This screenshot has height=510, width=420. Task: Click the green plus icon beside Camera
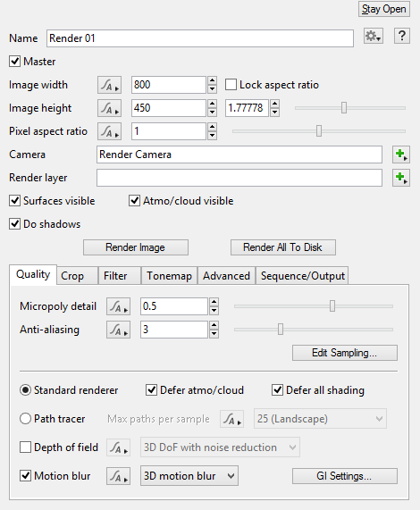click(401, 155)
